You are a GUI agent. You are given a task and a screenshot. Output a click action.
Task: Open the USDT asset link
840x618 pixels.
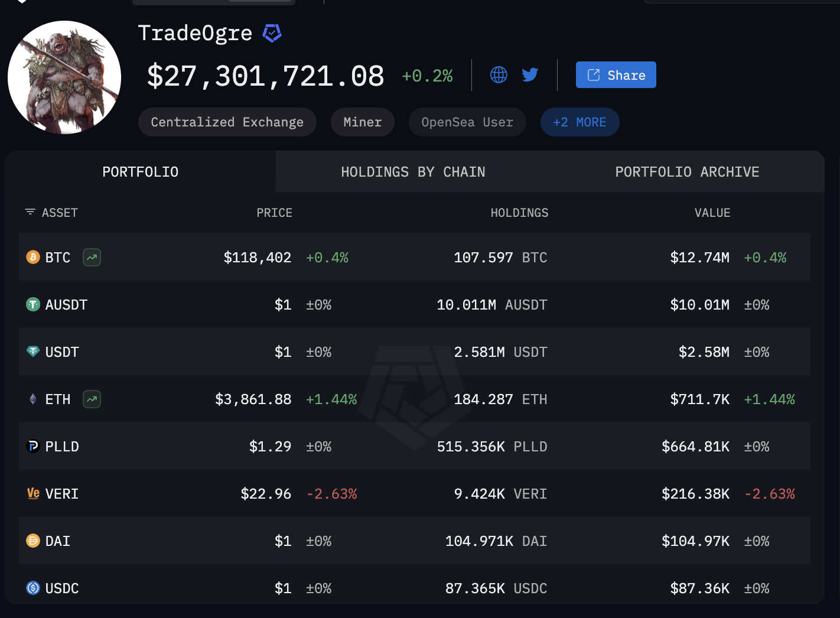[x=62, y=352]
